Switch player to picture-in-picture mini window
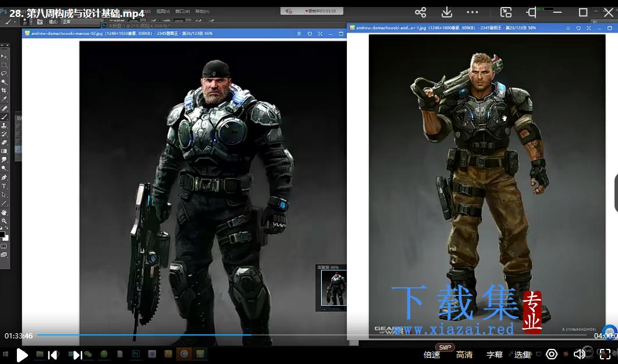This screenshot has width=618, height=364. pos(506,13)
